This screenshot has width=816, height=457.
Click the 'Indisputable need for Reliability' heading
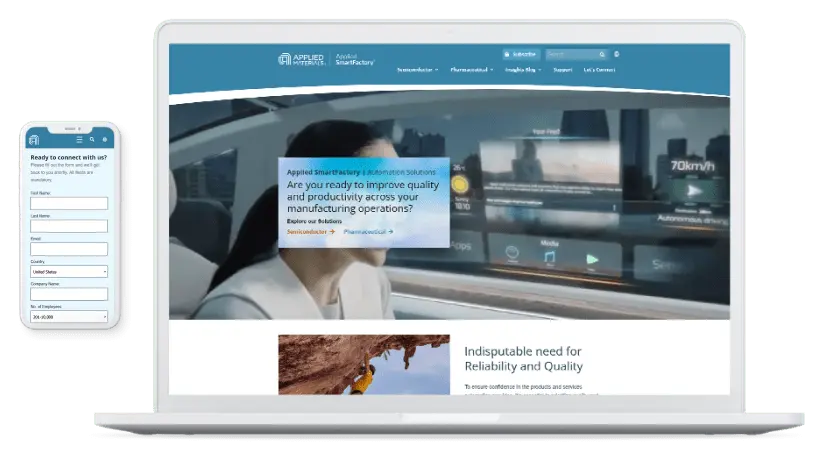[524, 359]
